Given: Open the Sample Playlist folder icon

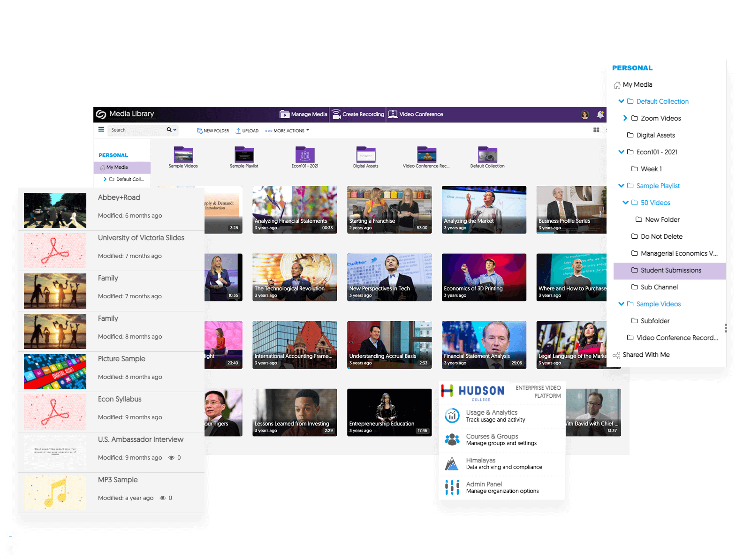Looking at the screenshot, I should pos(244,154).
